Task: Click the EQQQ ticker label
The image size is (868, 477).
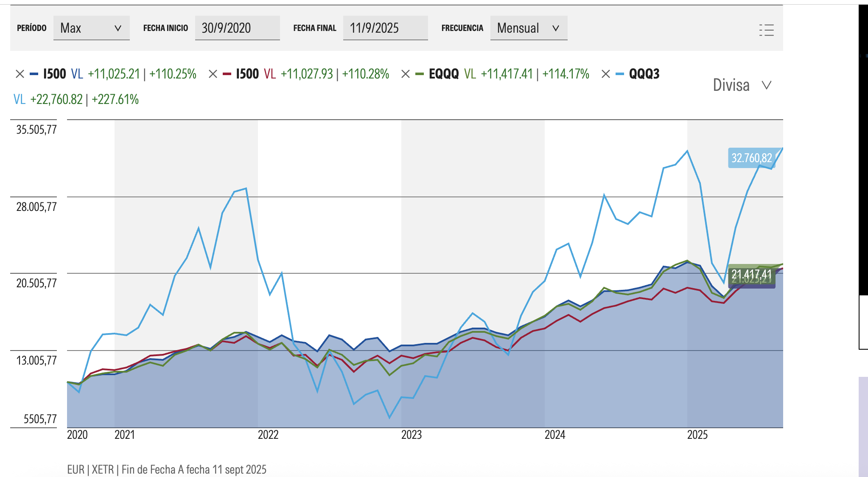Action: [444, 74]
